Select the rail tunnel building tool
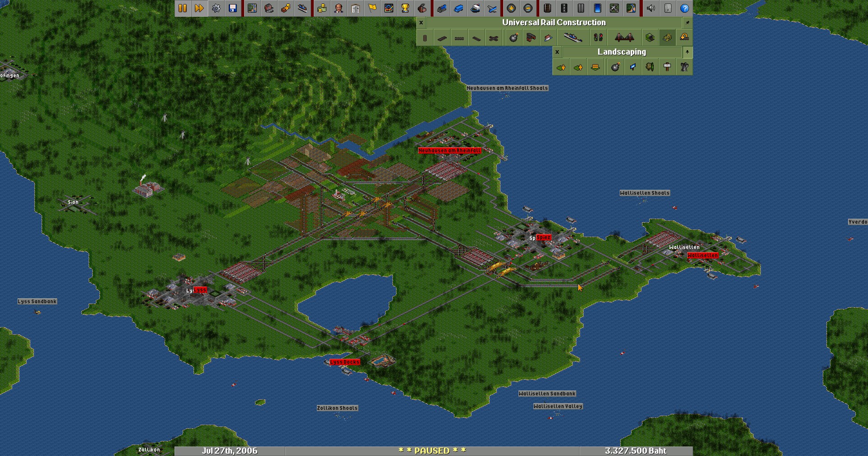868x456 pixels. [650, 38]
